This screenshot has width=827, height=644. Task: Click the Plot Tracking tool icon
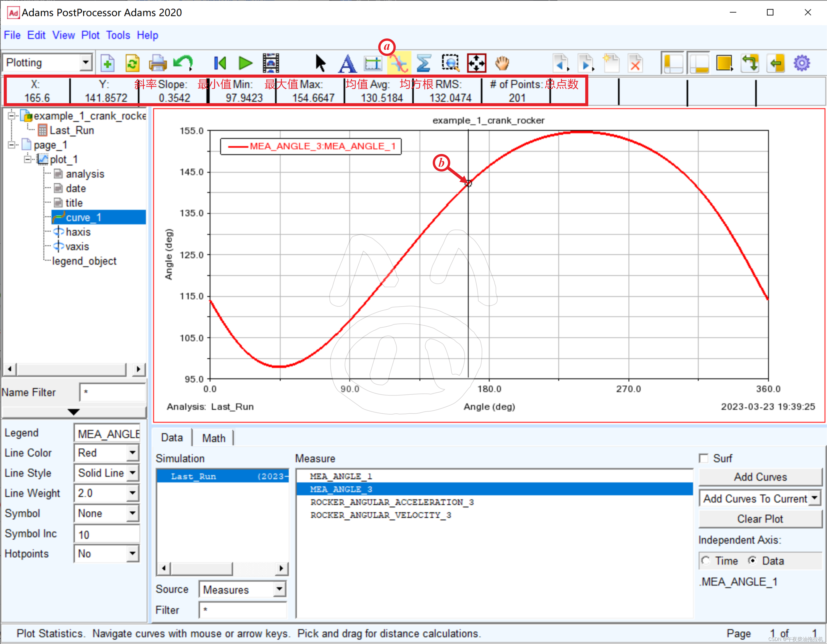tap(399, 63)
